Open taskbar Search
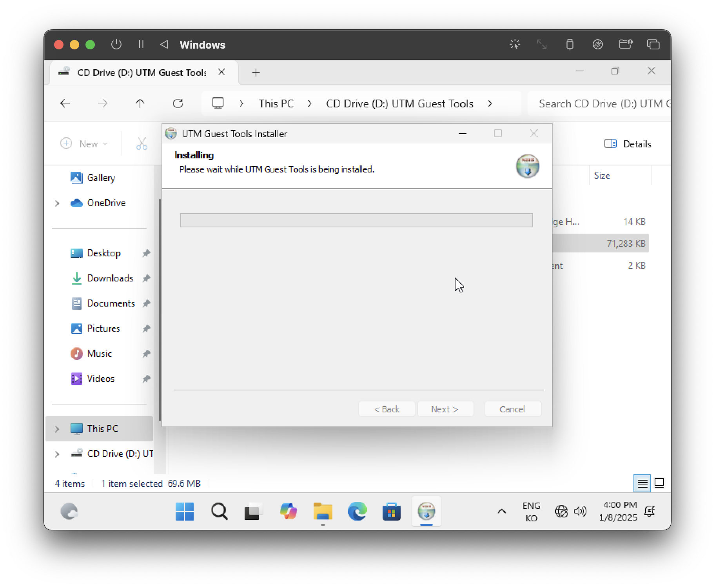Image resolution: width=715 pixels, height=588 pixels. (219, 511)
